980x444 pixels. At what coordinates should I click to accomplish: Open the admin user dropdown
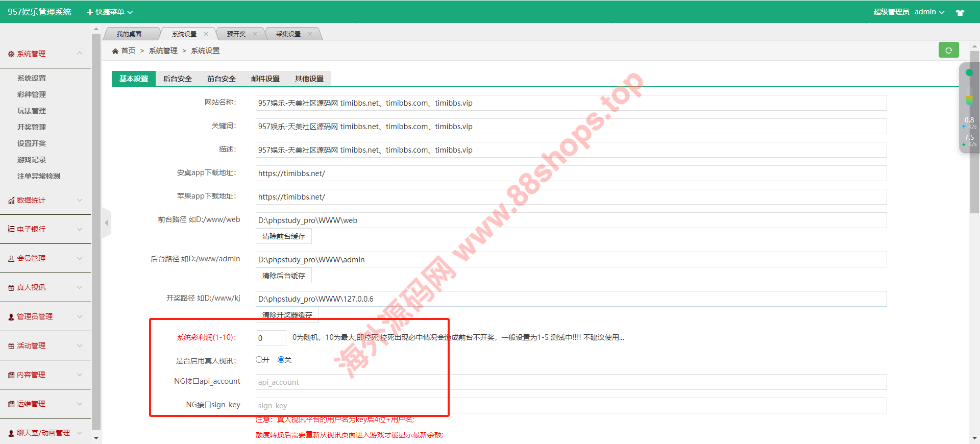[x=929, y=12]
